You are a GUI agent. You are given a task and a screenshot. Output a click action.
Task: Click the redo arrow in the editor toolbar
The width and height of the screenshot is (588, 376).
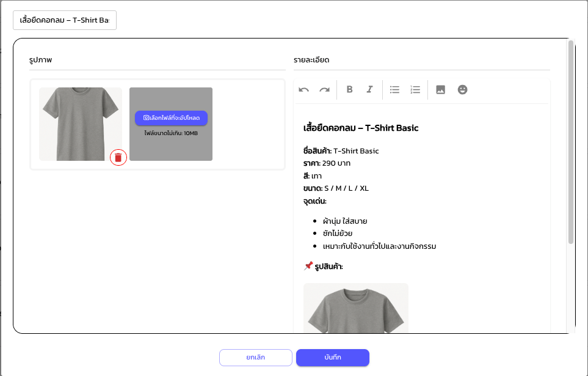coord(324,90)
